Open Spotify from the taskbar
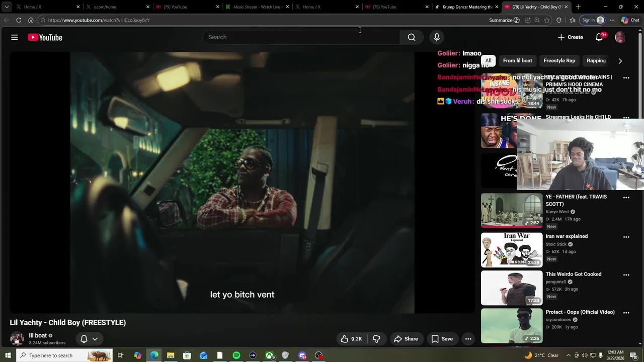This screenshot has height=362, width=644. click(236, 355)
